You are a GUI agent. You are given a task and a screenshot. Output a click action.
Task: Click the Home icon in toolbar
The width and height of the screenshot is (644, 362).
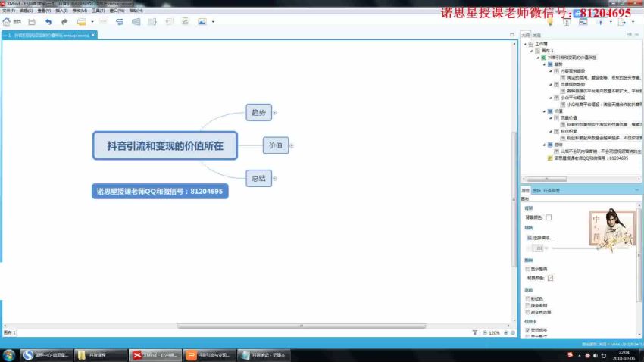(x=7, y=22)
